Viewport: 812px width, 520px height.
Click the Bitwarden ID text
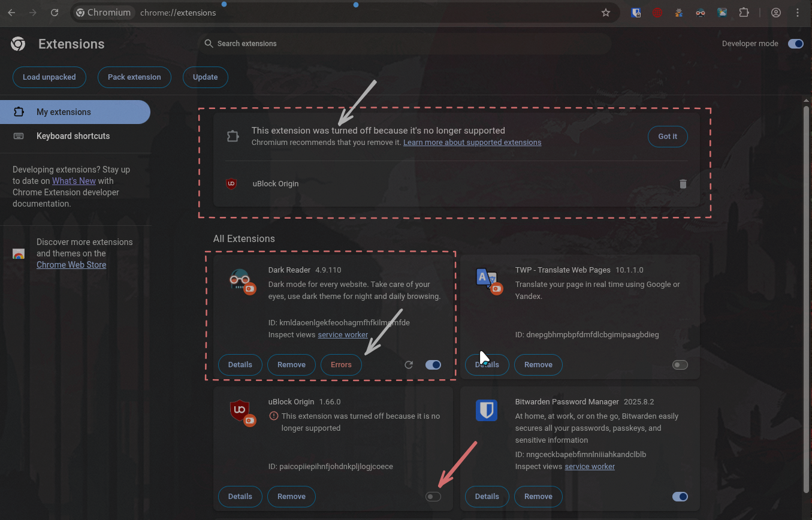tap(581, 455)
